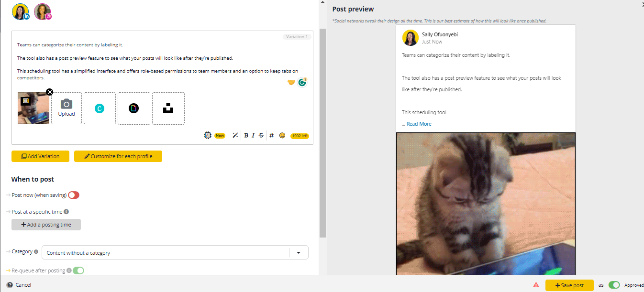Open the AI assistant chip icon
644x292 pixels.
[207, 135]
